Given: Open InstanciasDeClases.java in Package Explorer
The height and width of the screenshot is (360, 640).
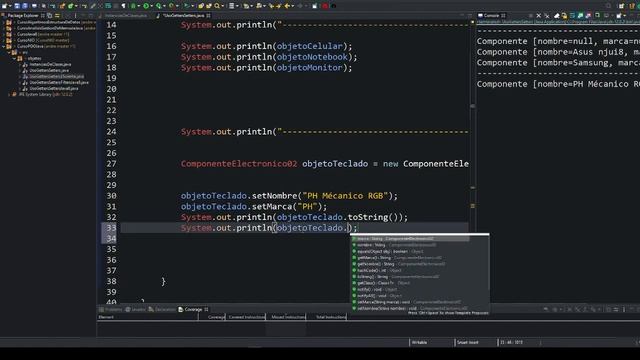Looking at the screenshot, I should [50, 64].
